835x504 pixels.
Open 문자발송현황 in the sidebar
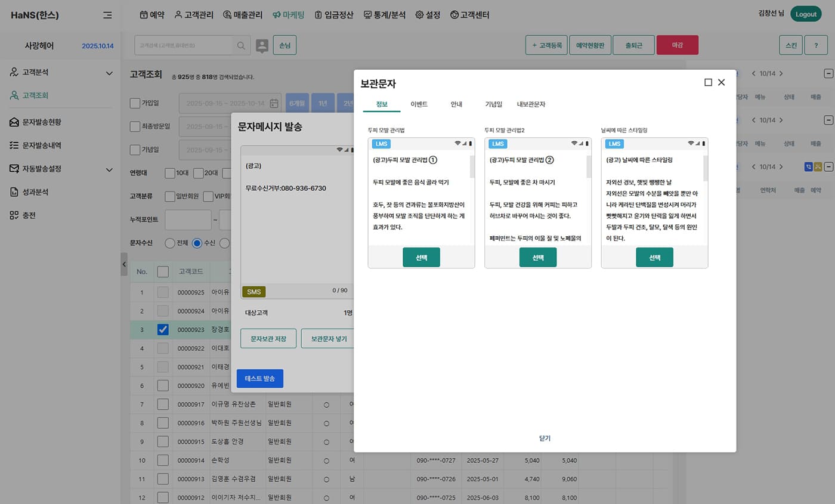click(42, 122)
